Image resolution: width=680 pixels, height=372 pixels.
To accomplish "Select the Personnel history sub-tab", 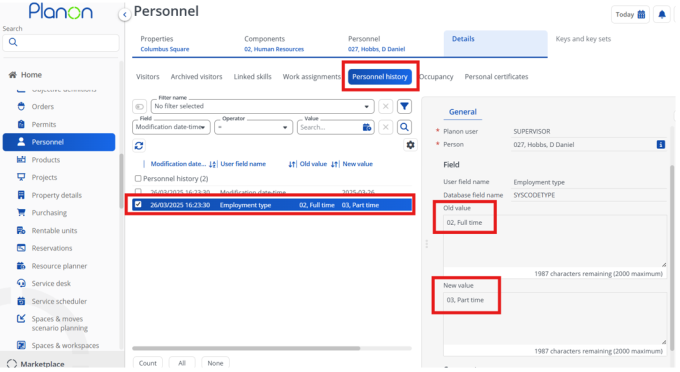I will click(380, 77).
